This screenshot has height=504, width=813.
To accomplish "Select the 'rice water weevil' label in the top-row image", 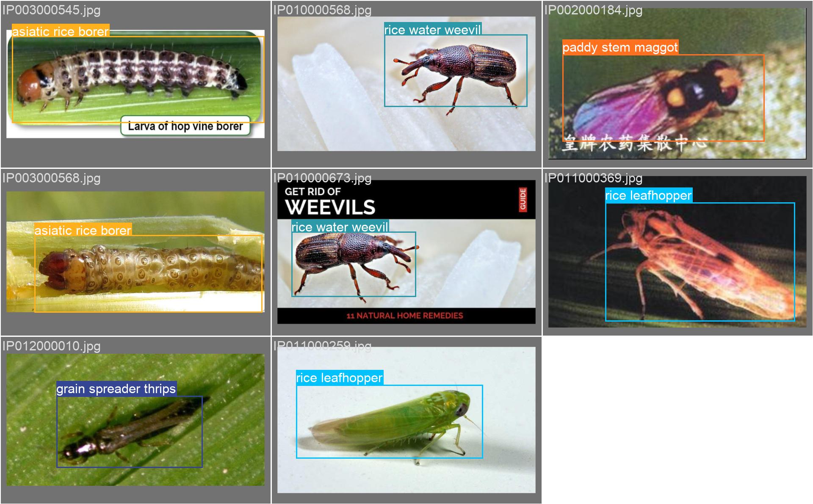I will [432, 30].
